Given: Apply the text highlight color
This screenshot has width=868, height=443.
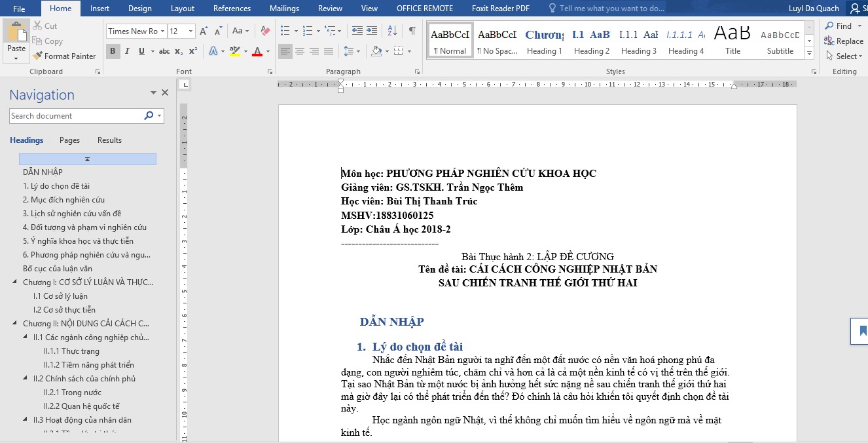Looking at the screenshot, I should tap(234, 51).
